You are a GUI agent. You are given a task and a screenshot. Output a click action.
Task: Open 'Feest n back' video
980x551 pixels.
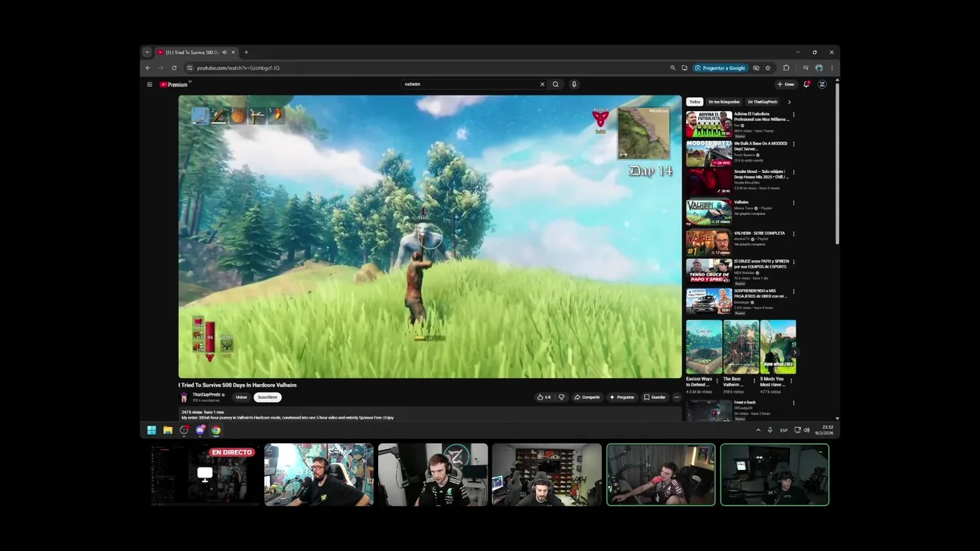pyautogui.click(x=709, y=410)
